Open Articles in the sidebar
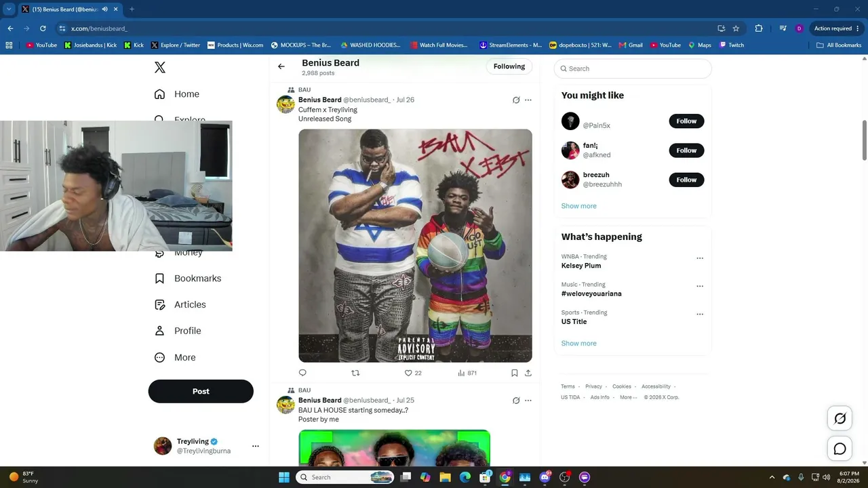 click(180, 305)
